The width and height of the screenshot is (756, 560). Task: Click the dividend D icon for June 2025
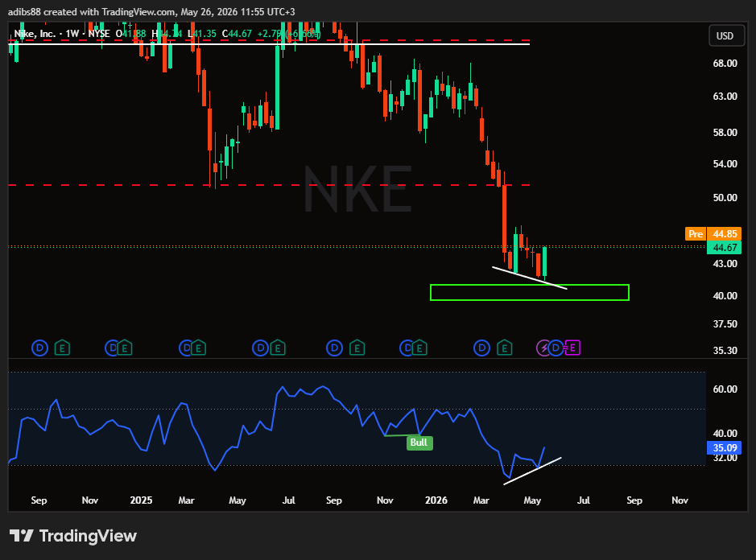click(x=260, y=348)
